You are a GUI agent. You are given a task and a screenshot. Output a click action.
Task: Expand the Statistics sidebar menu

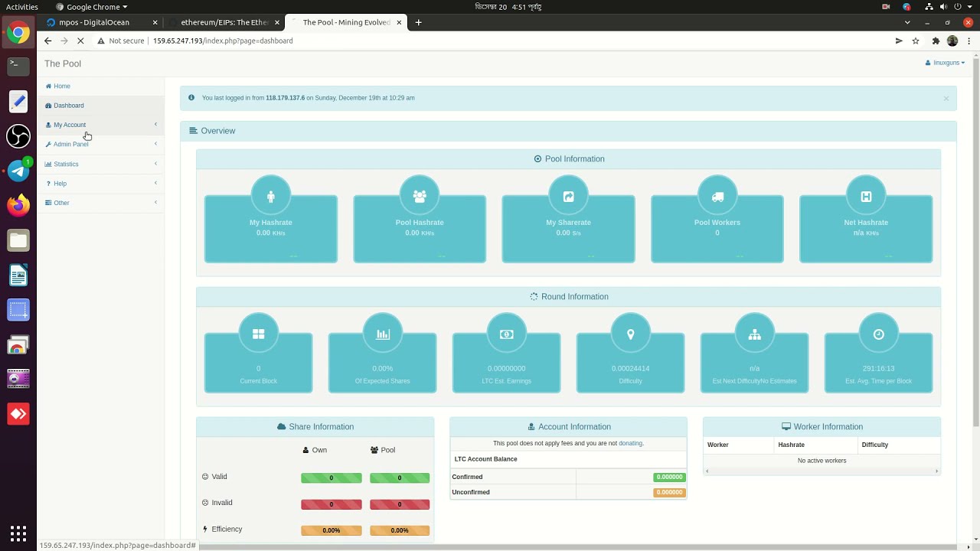click(101, 164)
